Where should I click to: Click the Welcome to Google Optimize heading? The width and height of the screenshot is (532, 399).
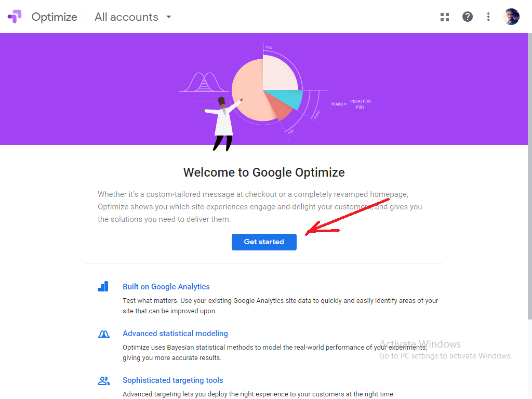264,172
